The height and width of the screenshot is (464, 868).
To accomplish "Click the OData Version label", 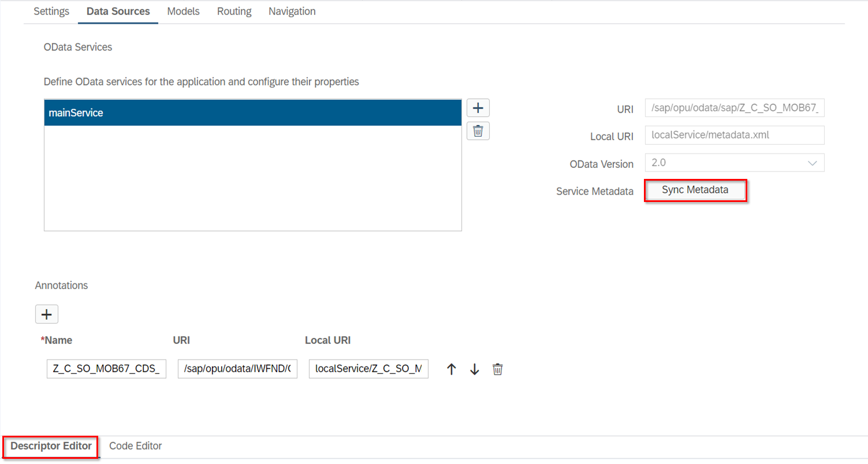I will [602, 164].
